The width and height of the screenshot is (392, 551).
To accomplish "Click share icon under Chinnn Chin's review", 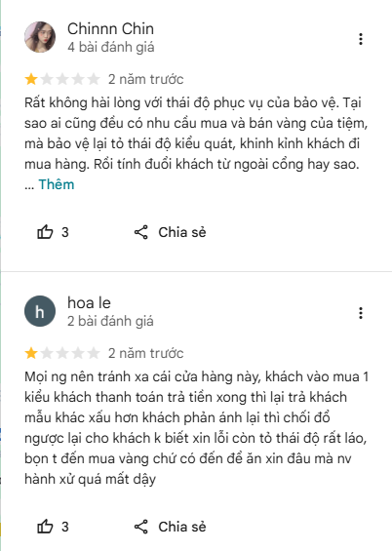I will 141,232.
